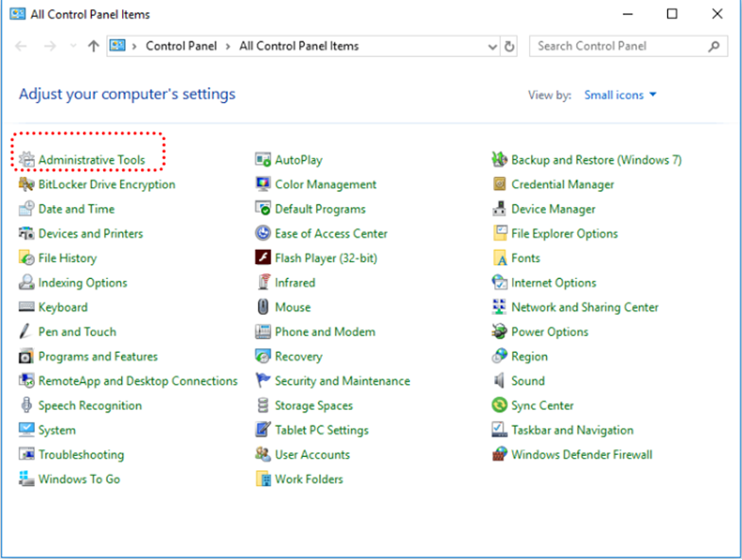Click the Mouse icon
742x560 pixels.
point(263,307)
